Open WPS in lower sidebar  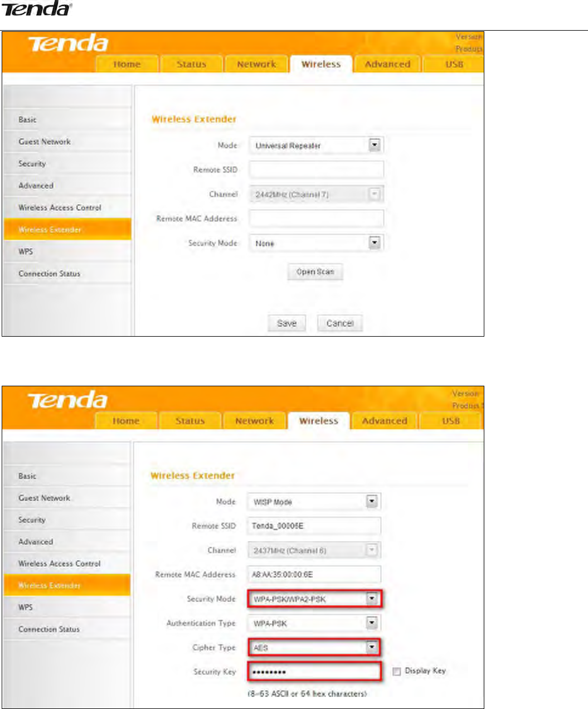pyautogui.click(x=67, y=607)
